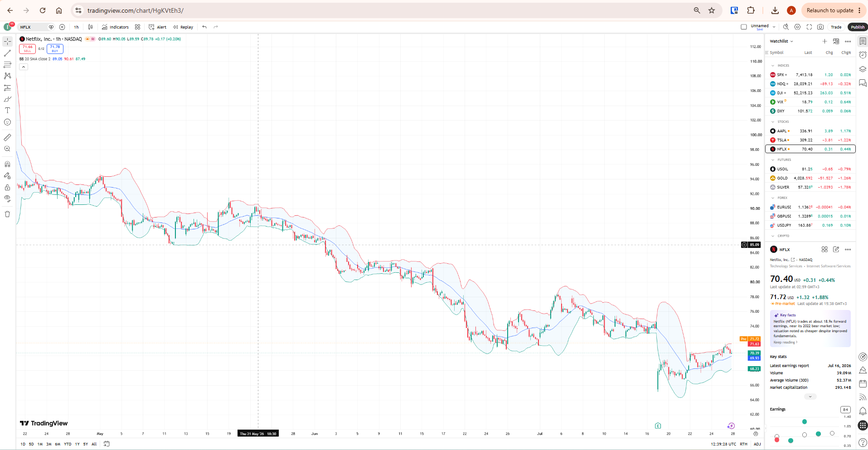The width and height of the screenshot is (868, 450).
Task: Add symbol to compare with plus icon
Action: [x=62, y=27]
